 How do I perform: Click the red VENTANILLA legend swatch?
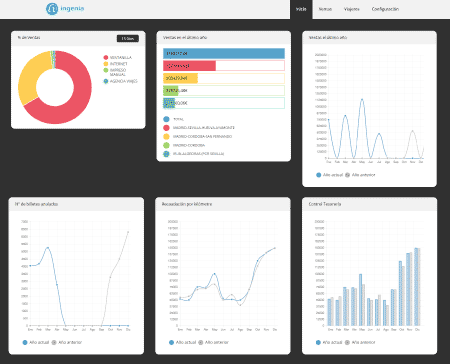[106, 57]
